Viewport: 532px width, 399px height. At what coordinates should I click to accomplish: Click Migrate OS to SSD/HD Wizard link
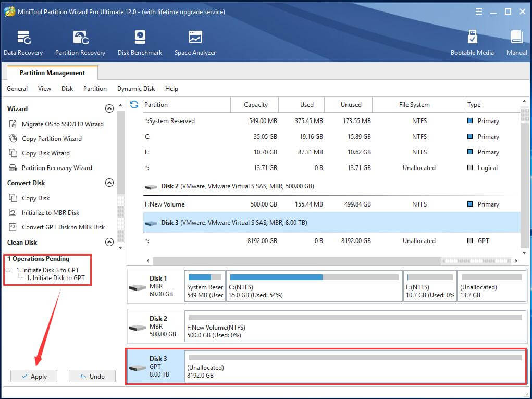63,124
